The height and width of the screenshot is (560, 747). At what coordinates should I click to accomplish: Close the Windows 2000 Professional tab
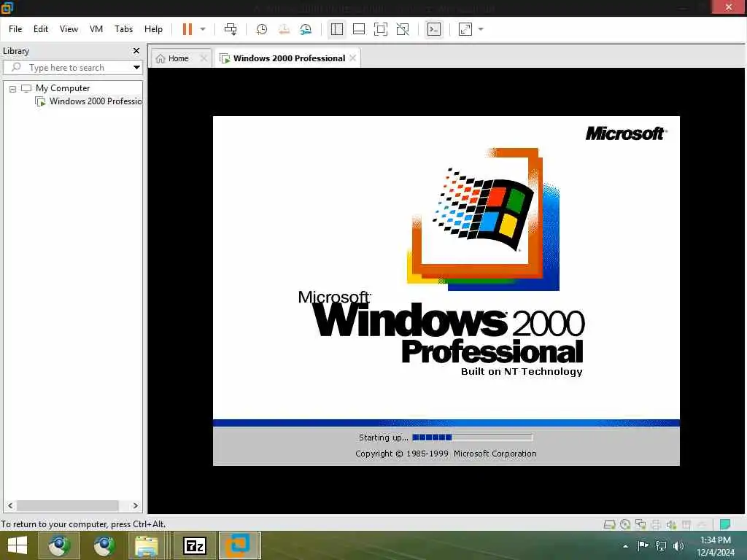click(352, 58)
